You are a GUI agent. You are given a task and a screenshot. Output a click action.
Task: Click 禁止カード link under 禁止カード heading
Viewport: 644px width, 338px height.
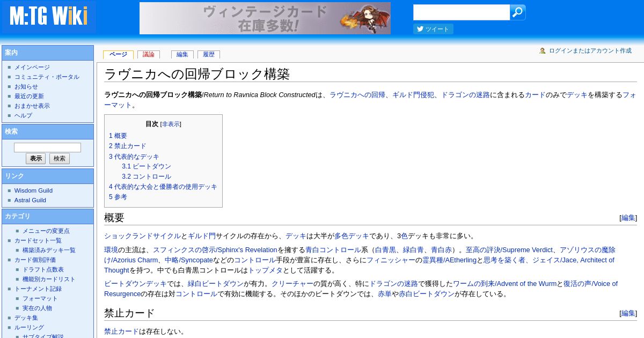pos(121,332)
